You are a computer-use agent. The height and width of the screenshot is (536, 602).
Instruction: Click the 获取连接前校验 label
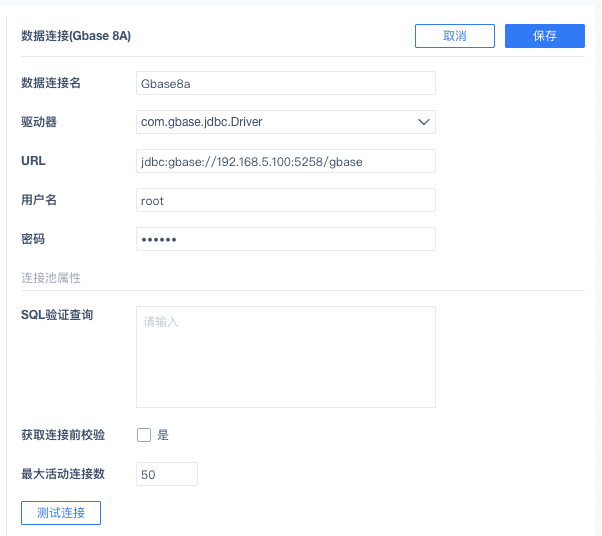(63, 435)
